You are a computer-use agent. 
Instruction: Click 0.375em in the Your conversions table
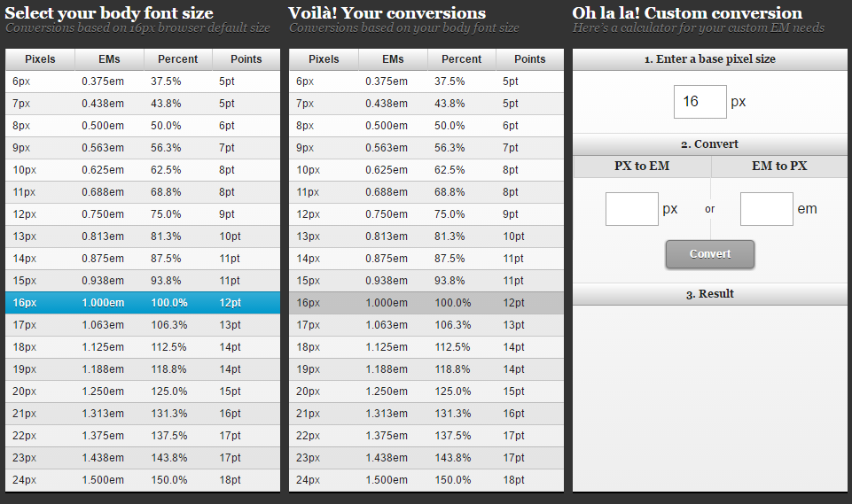(387, 81)
